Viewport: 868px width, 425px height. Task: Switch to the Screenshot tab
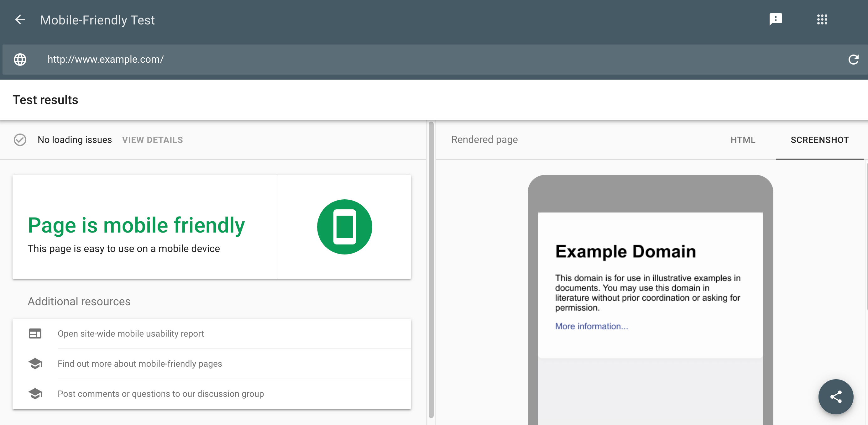819,140
